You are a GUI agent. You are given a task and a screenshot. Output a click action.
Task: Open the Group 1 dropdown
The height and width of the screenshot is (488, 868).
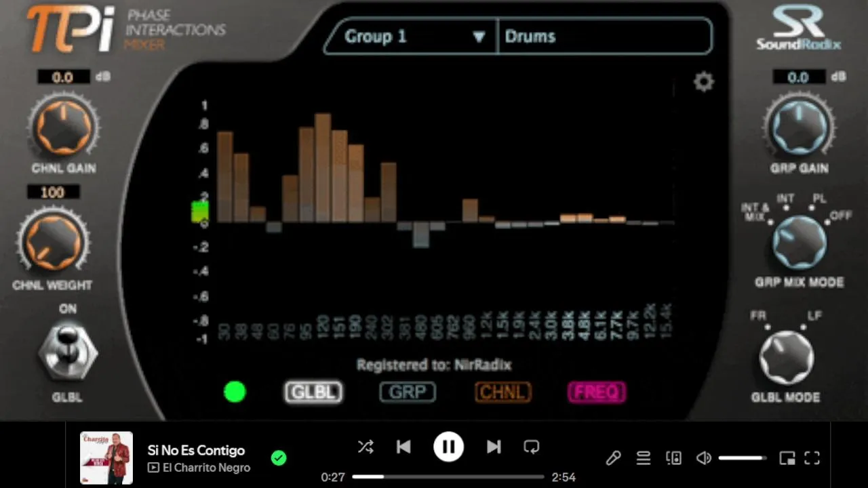tap(410, 36)
